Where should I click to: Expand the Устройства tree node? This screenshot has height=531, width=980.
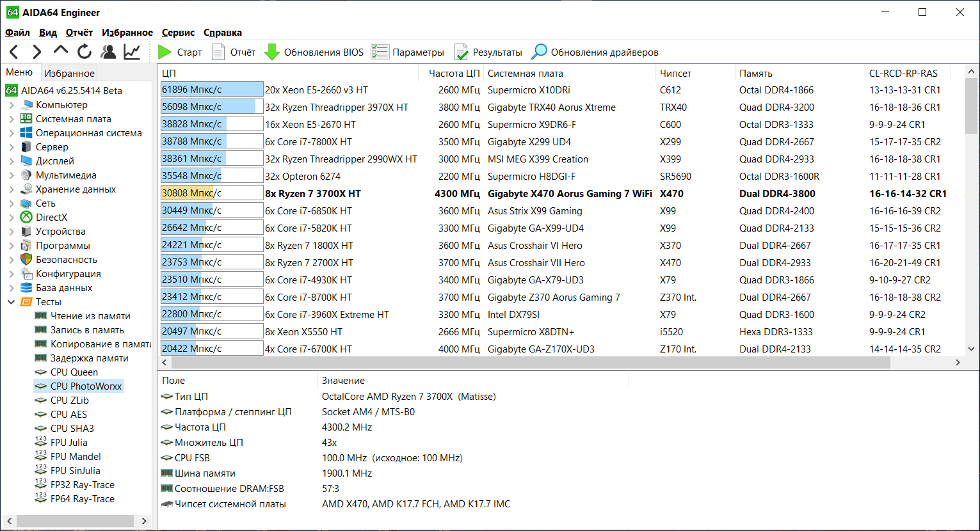coord(12,232)
